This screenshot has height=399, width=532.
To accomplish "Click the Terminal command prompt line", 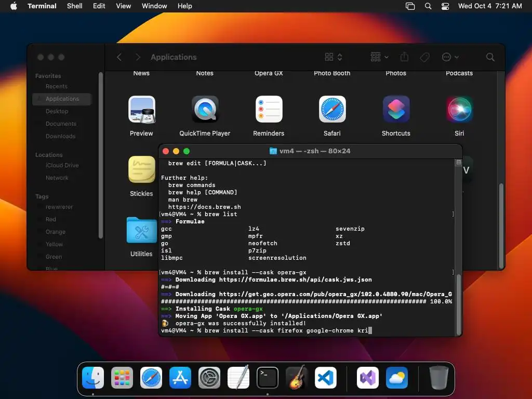I will (267, 330).
